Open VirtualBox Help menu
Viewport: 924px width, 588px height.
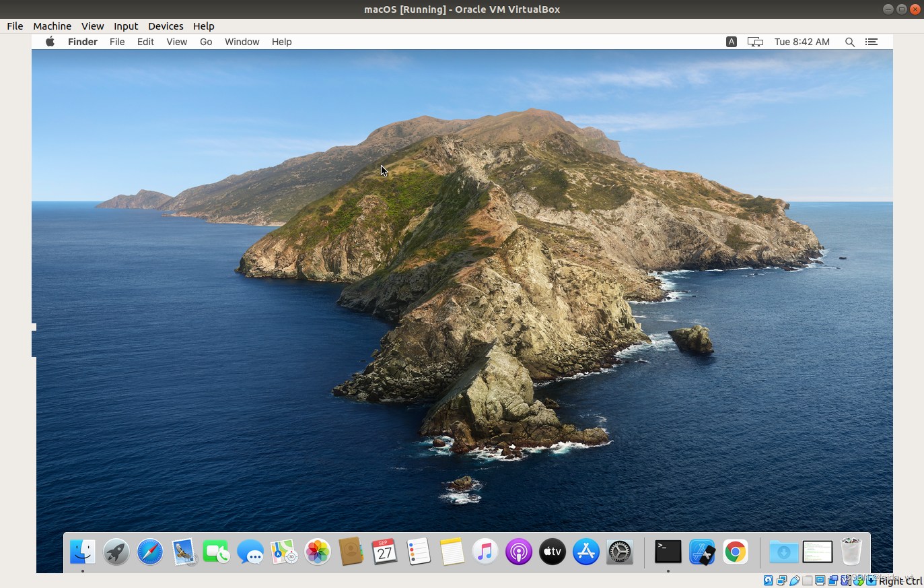tap(204, 26)
